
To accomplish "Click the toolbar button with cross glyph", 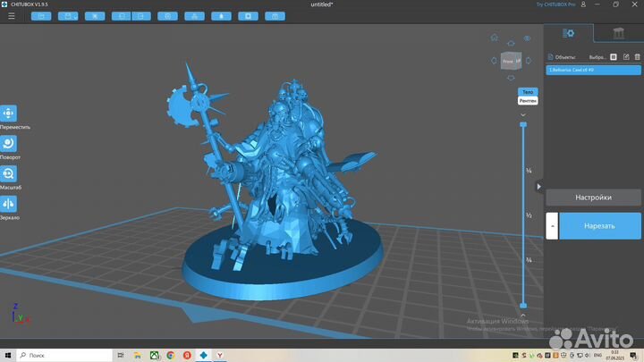I will pos(95,16).
